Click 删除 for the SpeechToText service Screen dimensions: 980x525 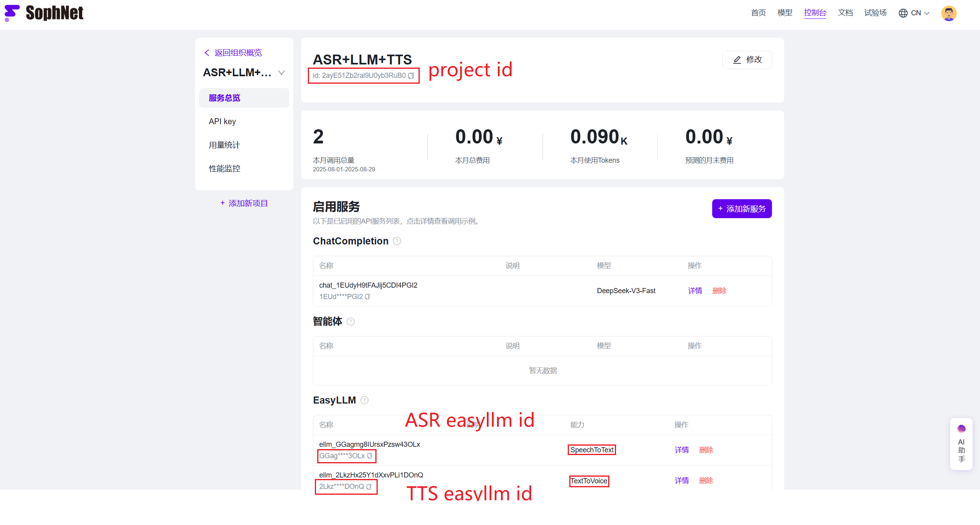click(706, 450)
